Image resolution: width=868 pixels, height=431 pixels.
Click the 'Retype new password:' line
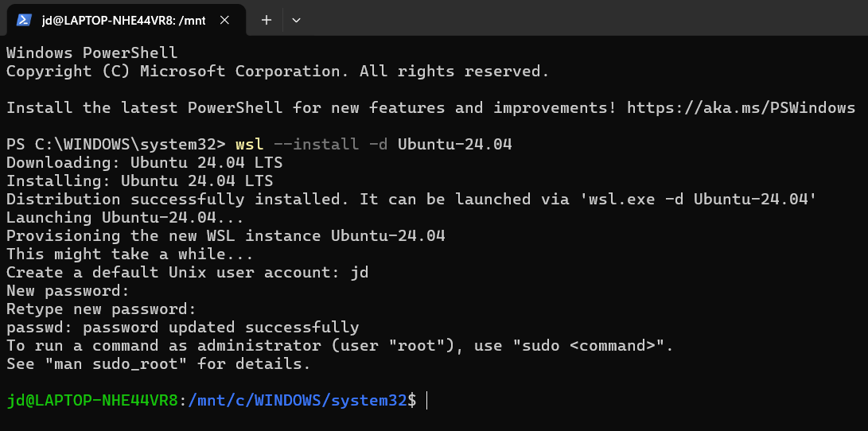tap(101, 309)
